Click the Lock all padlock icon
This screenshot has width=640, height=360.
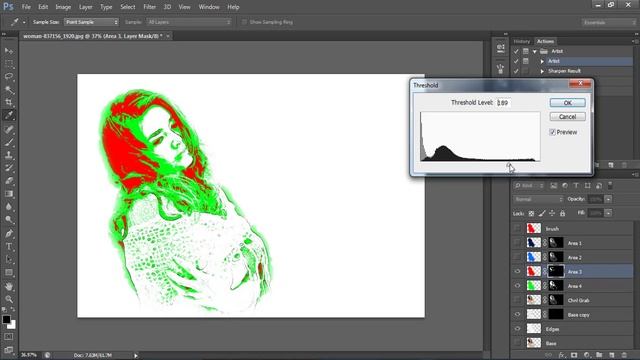(562, 213)
